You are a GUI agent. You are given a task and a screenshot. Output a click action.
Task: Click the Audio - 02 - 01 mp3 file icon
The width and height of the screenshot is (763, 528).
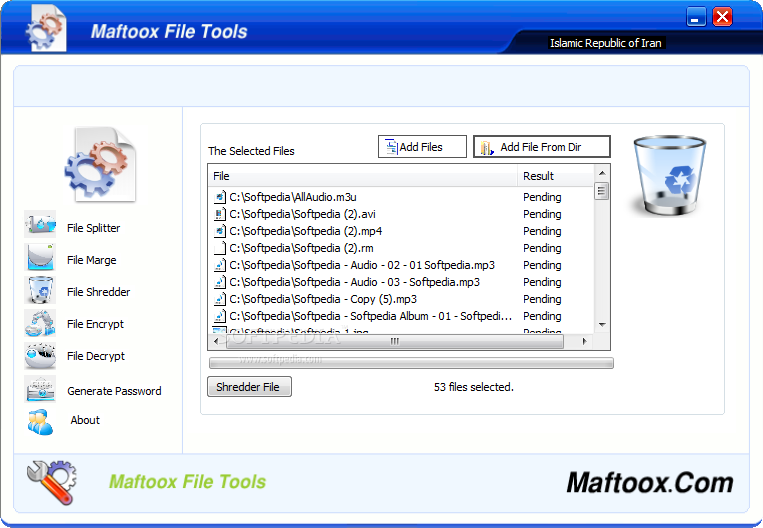coord(220,265)
